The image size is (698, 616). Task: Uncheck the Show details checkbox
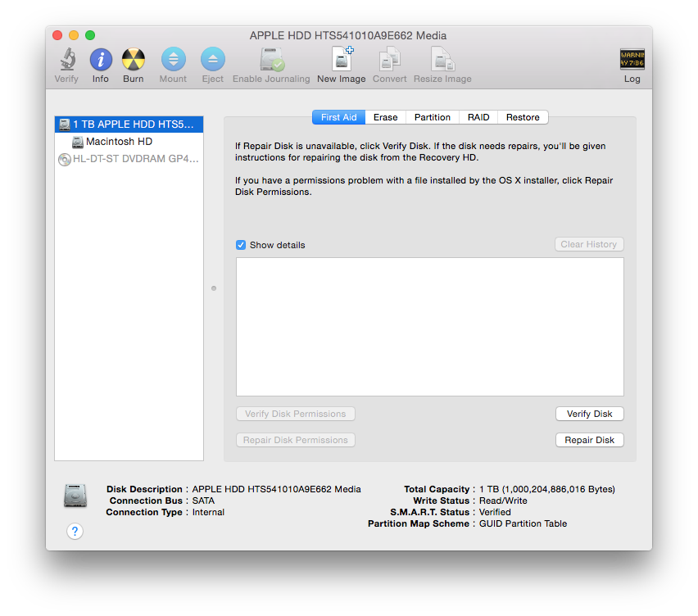tap(241, 245)
